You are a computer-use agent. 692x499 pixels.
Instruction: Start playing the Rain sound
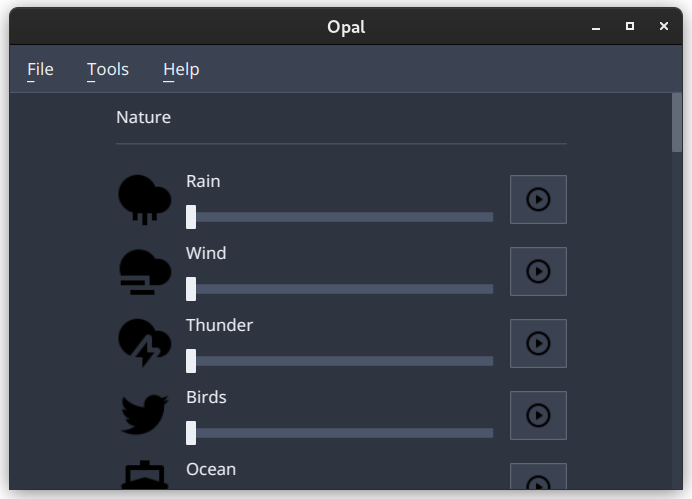[538, 199]
